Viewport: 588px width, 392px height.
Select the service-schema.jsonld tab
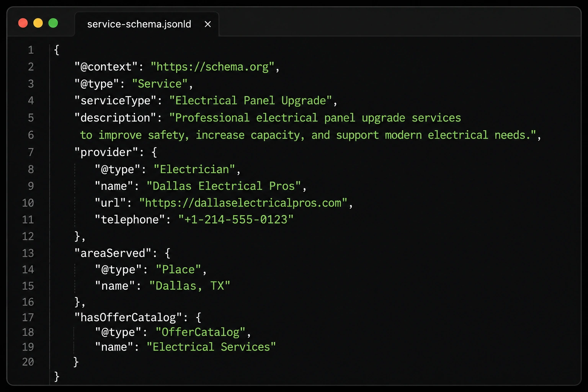(x=147, y=24)
